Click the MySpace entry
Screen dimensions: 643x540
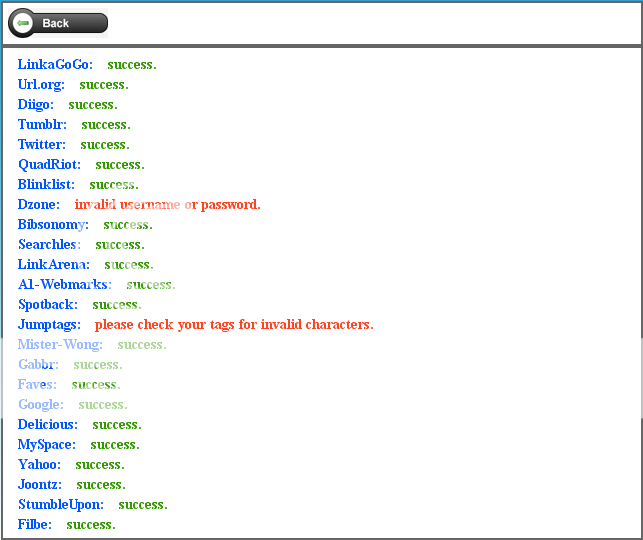(47, 445)
